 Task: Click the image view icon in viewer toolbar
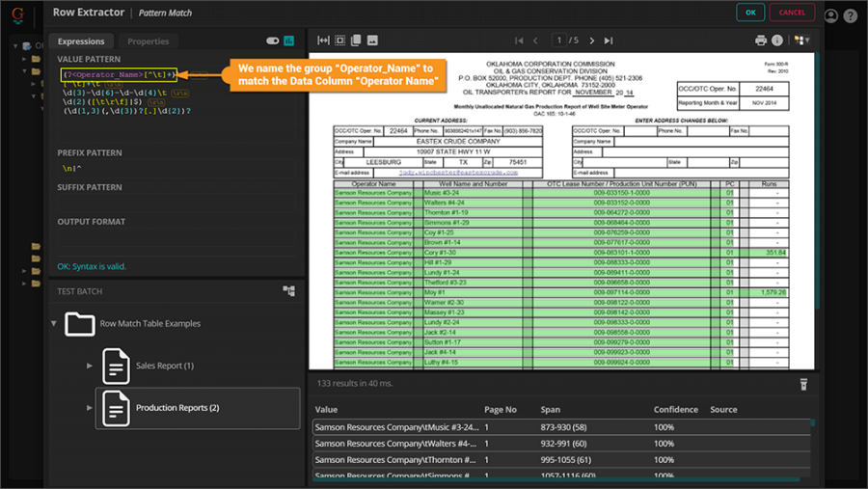tap(372, 41)
